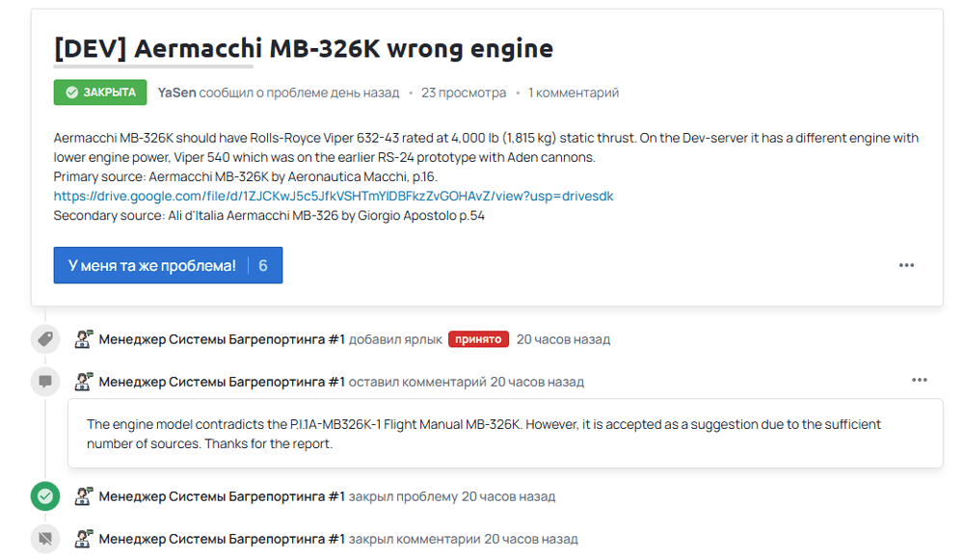Open the issue's three-dot options menu

[x=906, y=265]
